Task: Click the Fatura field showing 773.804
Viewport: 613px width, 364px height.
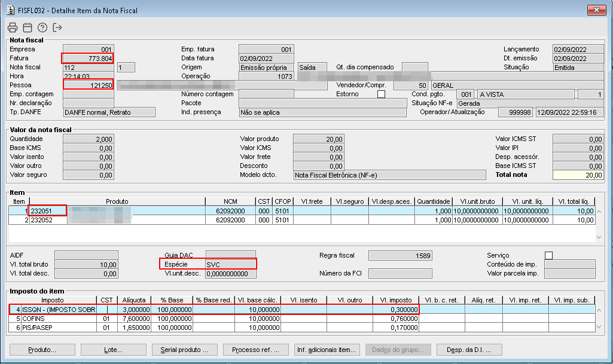Action: click(87, 59)
